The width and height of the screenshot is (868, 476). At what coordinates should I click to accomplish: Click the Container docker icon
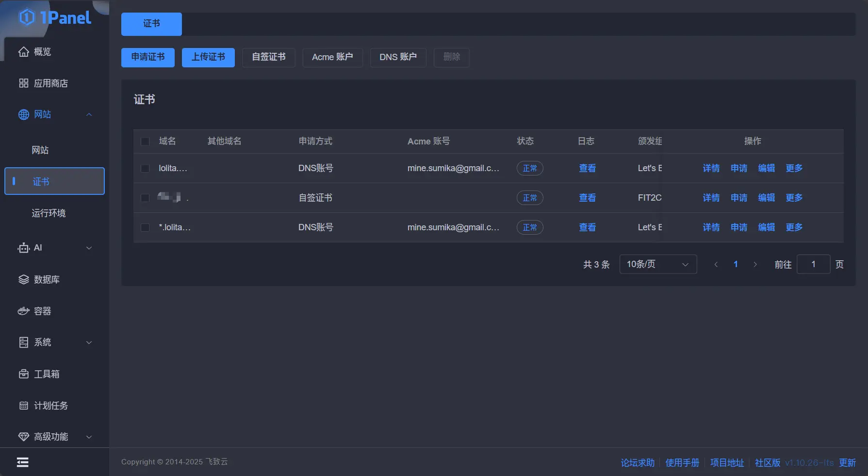point(23,311)
